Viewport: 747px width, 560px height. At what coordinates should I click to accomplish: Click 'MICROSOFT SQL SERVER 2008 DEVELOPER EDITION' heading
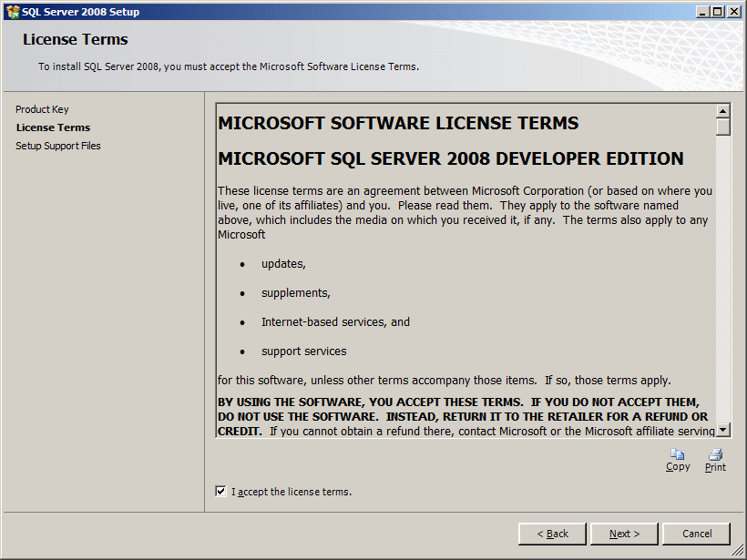451,158
